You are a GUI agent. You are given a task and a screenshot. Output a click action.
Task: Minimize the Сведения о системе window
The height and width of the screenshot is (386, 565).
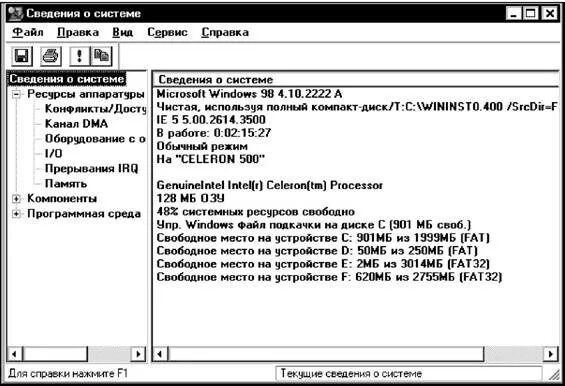(514, 14)
